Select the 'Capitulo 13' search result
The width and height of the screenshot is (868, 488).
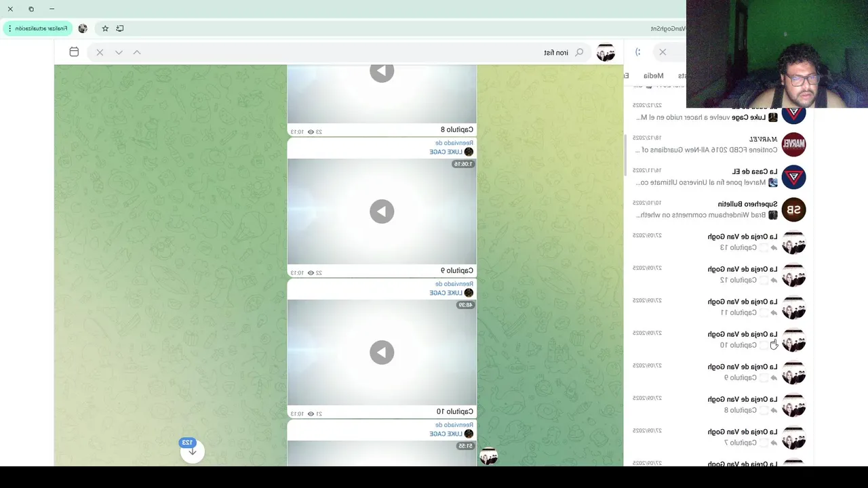[719, 242]
